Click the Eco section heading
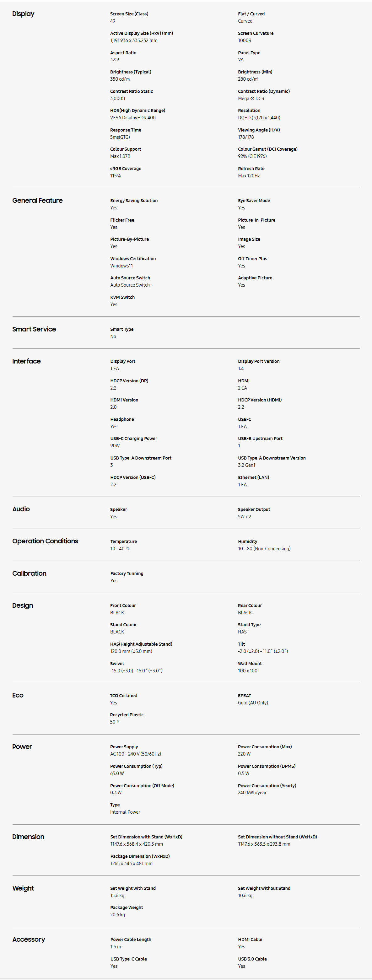 point(18,695)
